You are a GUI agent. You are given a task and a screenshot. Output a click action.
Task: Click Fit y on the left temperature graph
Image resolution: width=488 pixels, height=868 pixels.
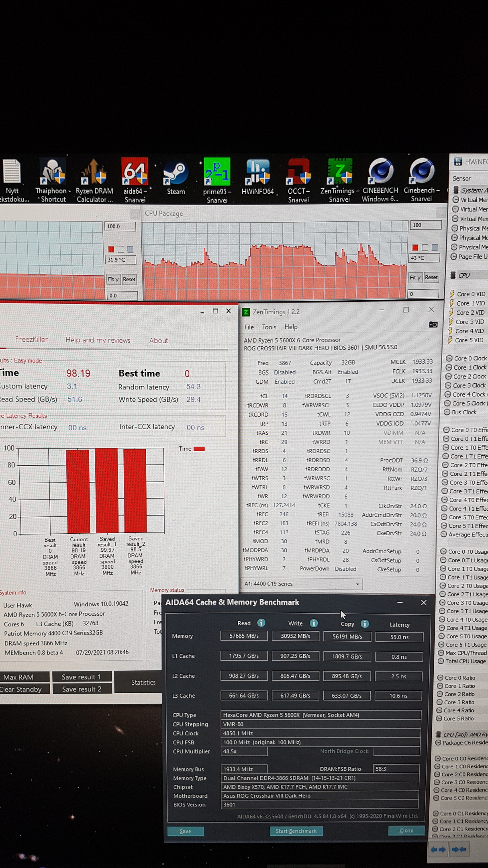pos(113,279)
